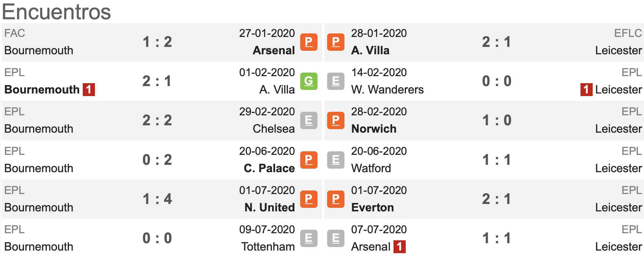The width and height of the screenshot is (644, 257).
Task: Click grey E badge beside Watford
Action: pos(335,160)
